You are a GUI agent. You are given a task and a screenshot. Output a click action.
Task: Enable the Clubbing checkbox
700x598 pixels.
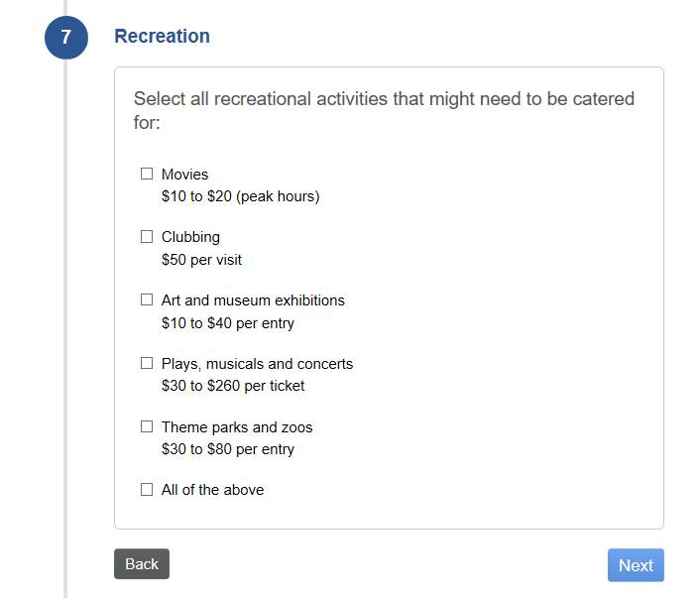(147, 237)
